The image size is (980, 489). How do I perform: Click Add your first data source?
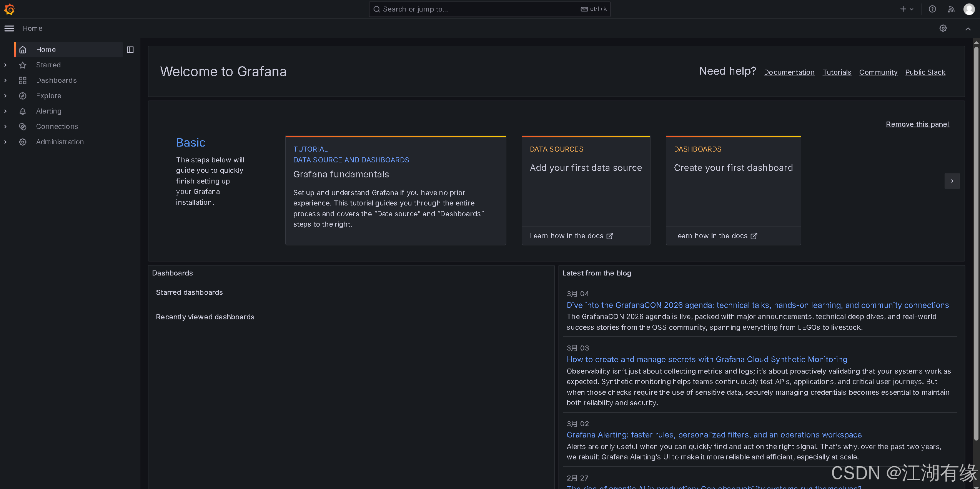586,168
